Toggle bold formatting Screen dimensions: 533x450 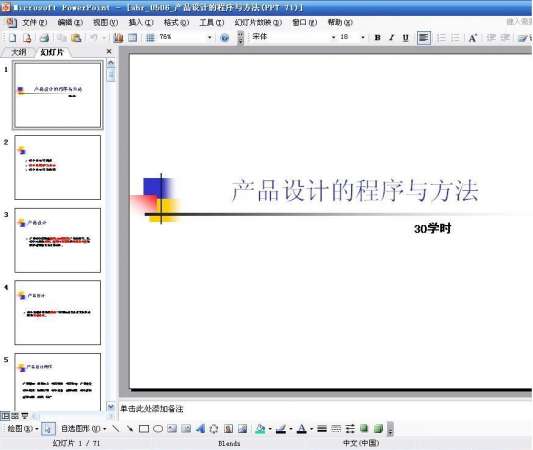pos(377,37)
